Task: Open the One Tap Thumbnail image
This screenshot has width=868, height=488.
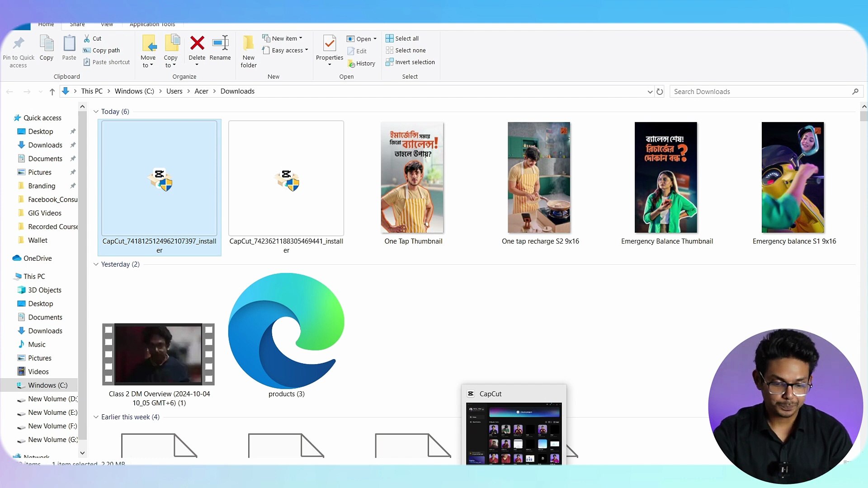Action: pos(412,177)
